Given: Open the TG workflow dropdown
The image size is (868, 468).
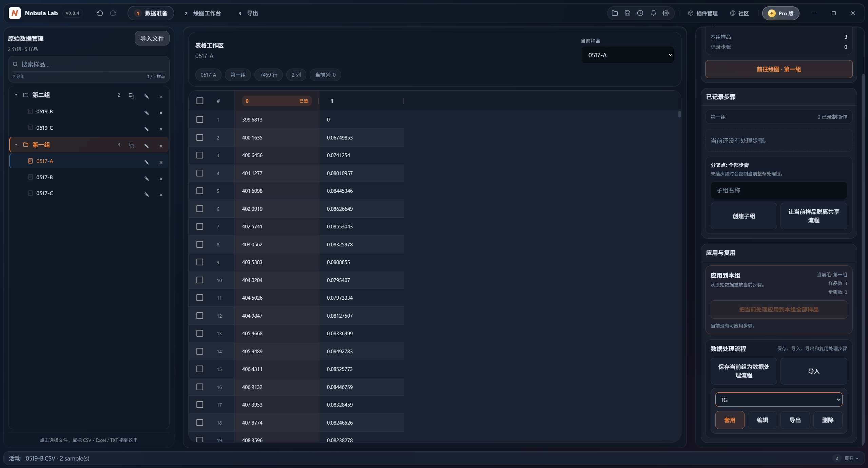Looking at the screenshot, I should (779, 400).
